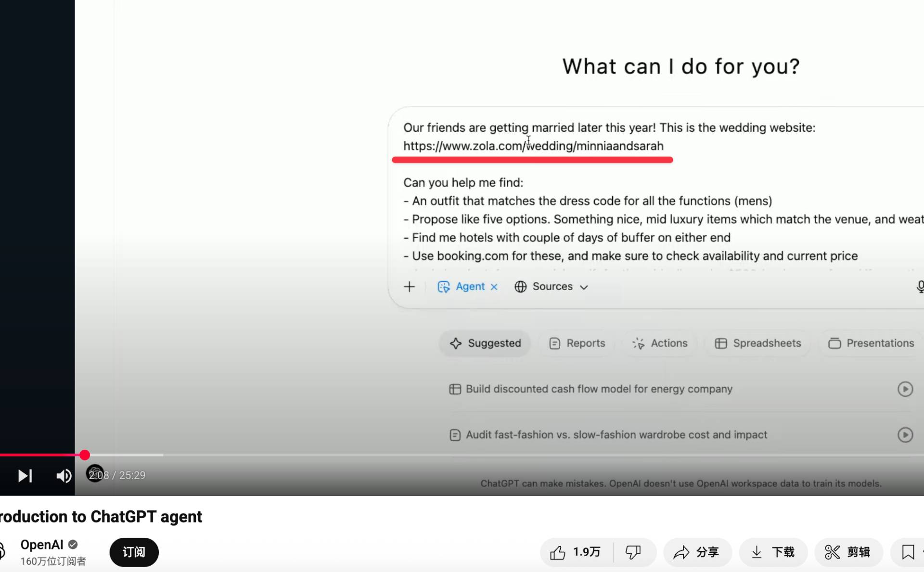Switch to the Reports tab

[x=577, y=343]
